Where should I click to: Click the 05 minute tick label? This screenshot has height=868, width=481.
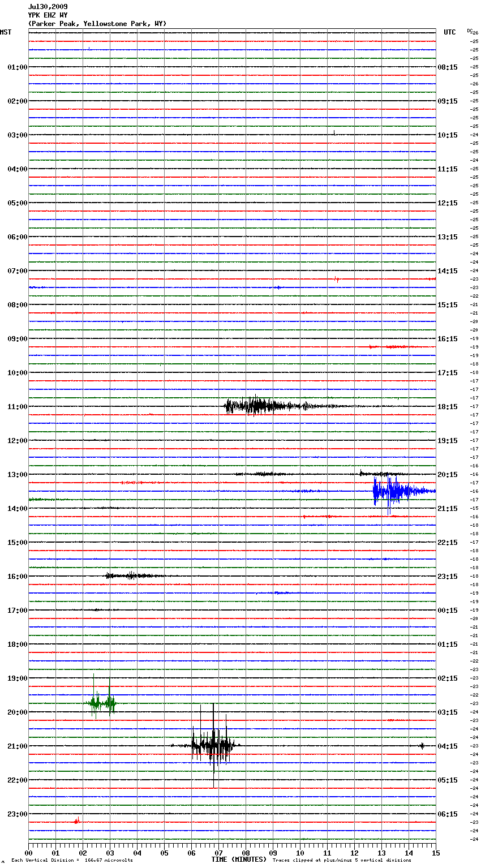[164, 853]
